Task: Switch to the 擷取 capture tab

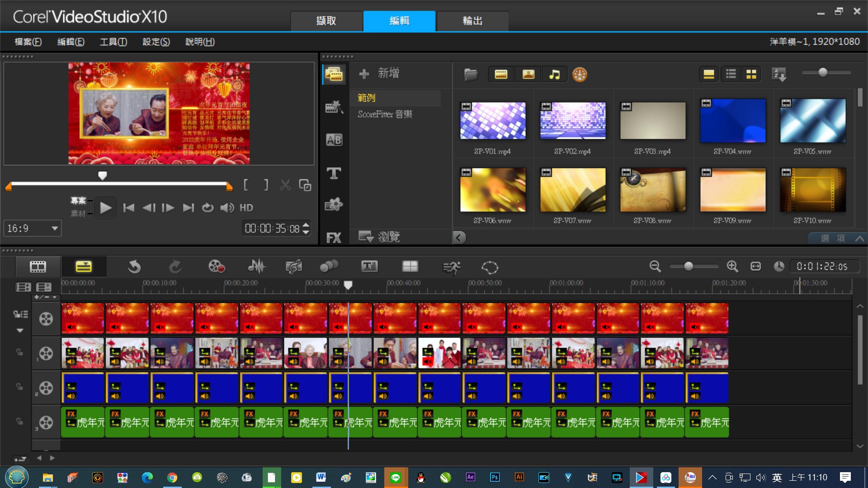Action: [326, 21]
